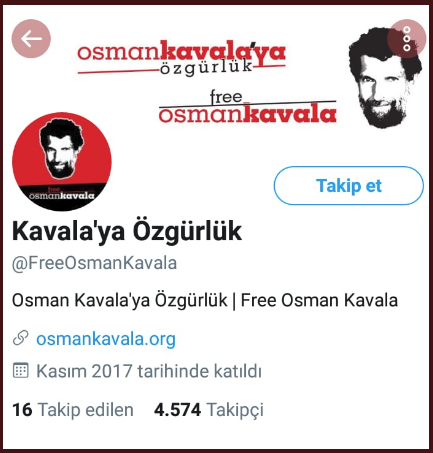
Task: Click the bio text Osman Kavala'ya Özgürlük
Action: pos(119,300)
